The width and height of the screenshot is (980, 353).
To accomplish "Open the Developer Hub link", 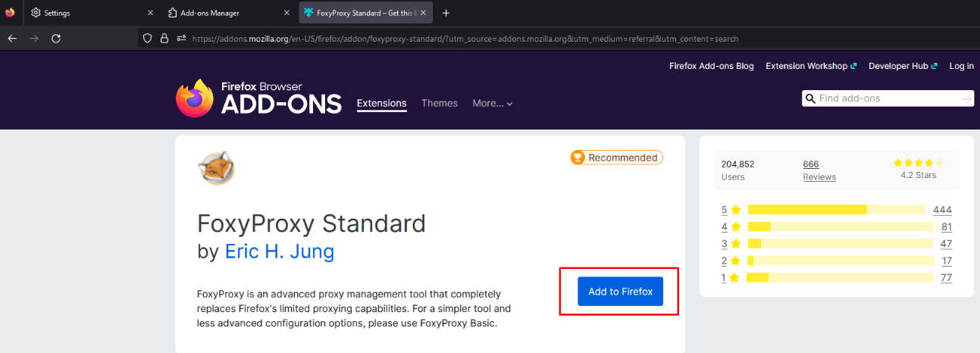I will pyautogui.click(x=903, y=66).
